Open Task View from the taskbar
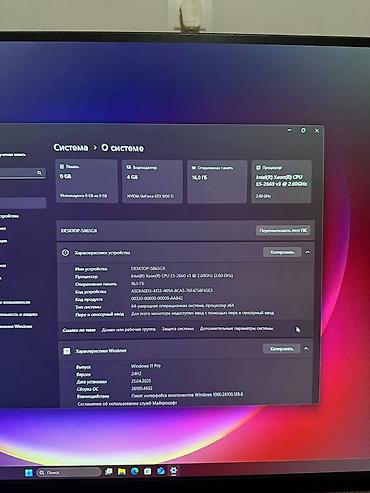Screen dimensions: 370x493 108,471
